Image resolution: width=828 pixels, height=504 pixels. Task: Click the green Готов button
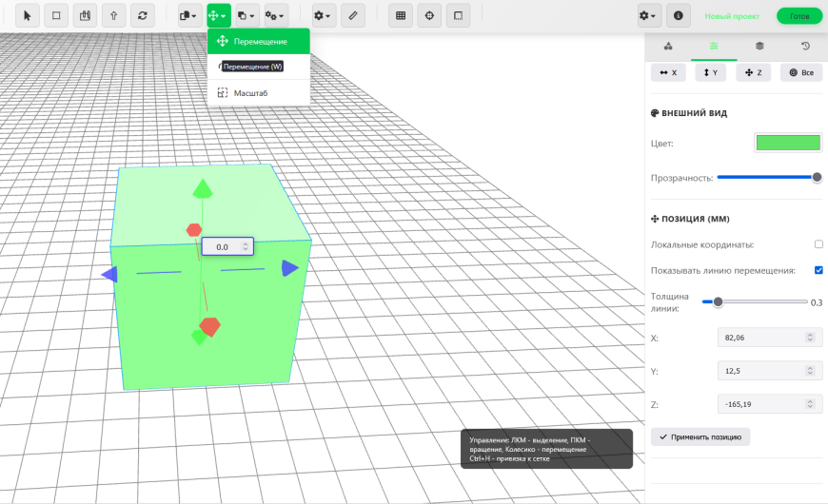pos(799,16)
